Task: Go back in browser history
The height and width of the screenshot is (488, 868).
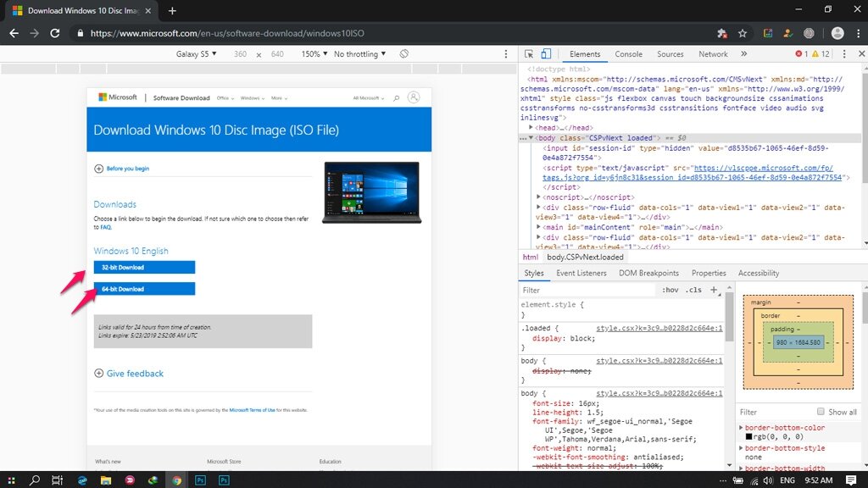Action: pos(14,33)
